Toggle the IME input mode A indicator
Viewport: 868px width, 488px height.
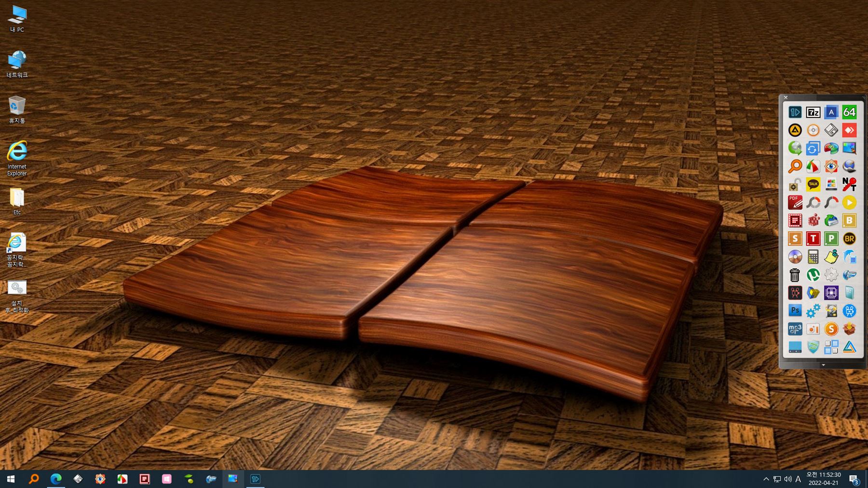pyautogui.click(x=798, y=479)
